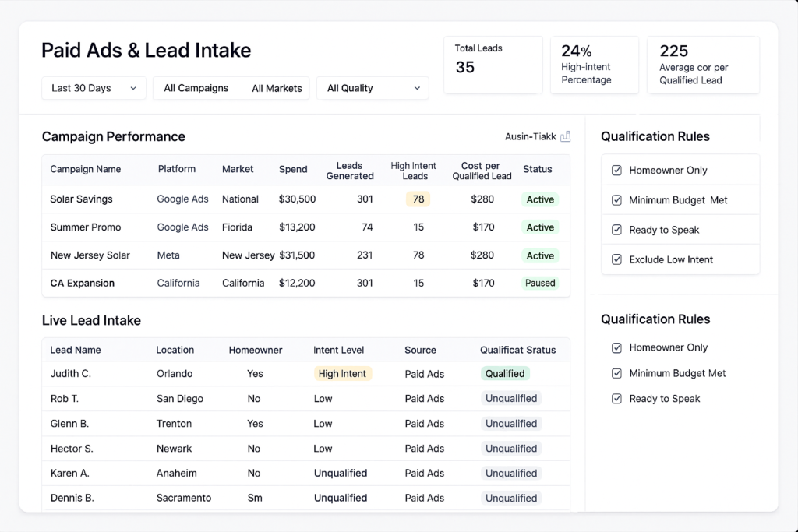Click the Total Leads summary card
The image size is (798, 532).
tap(493, 65)
